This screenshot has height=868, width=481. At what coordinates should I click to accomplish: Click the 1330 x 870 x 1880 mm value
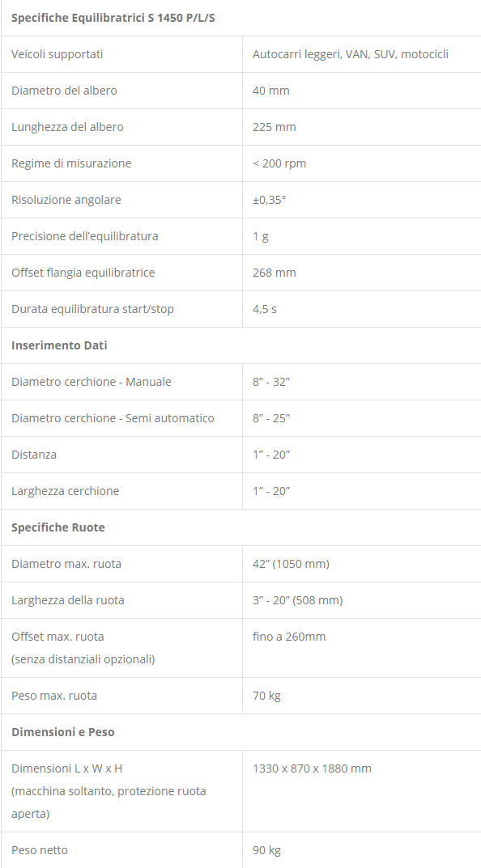(312, 768)
